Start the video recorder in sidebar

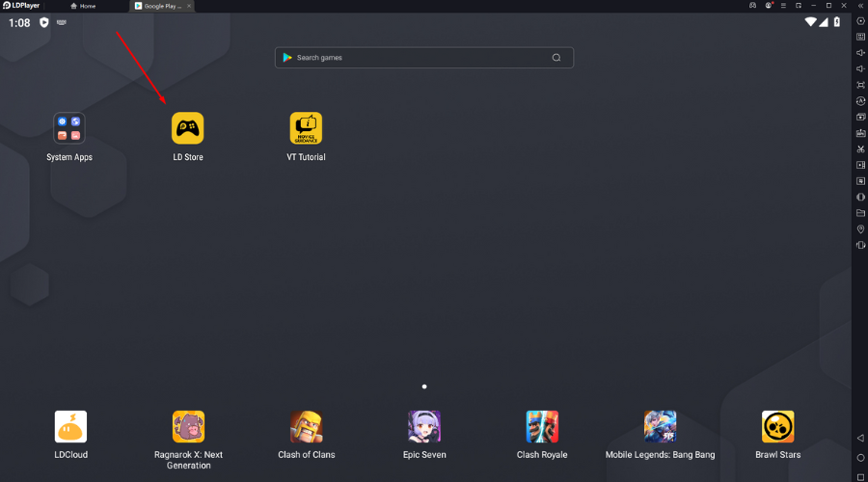[861, 165]
